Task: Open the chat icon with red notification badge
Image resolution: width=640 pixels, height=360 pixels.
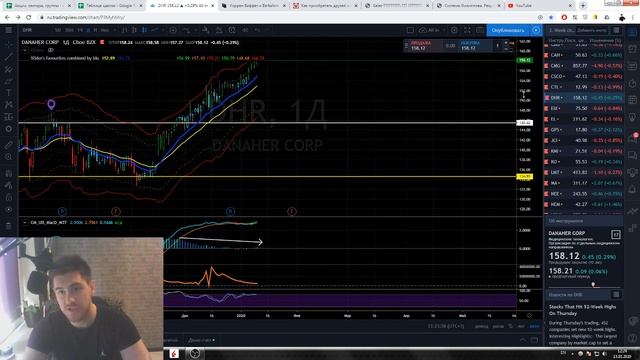Action: 633,138
